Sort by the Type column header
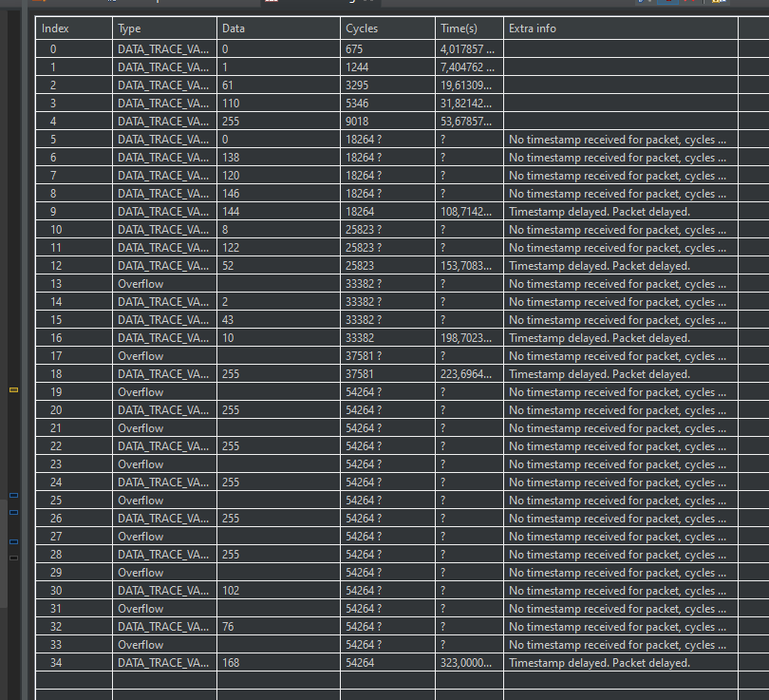The image size is (769, 700). [164, 28]
